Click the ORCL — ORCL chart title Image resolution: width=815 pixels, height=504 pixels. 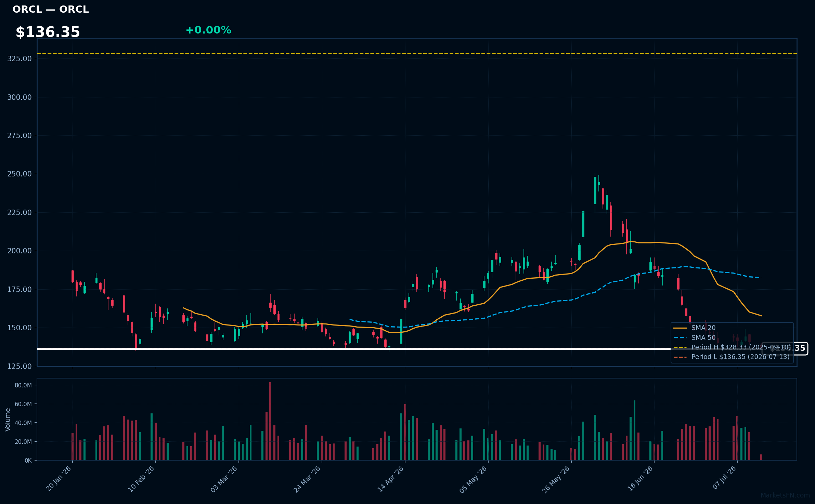[51, 9]
